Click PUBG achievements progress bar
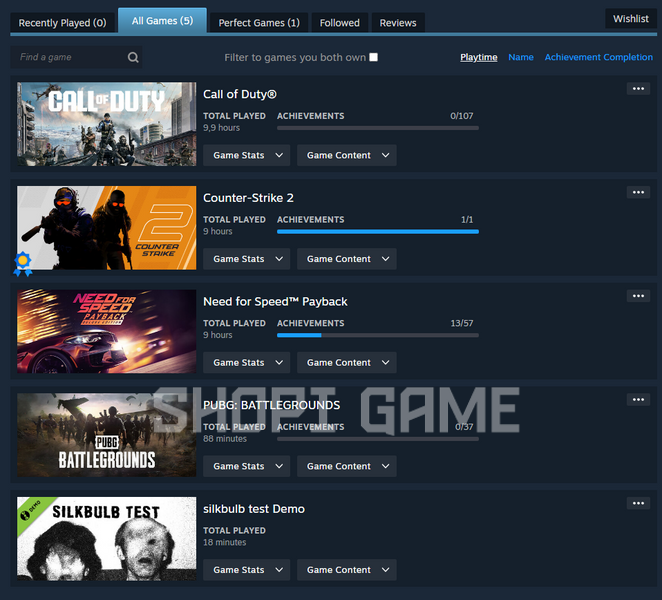This screenshot has height=600, width=662. tap(378, 439)
